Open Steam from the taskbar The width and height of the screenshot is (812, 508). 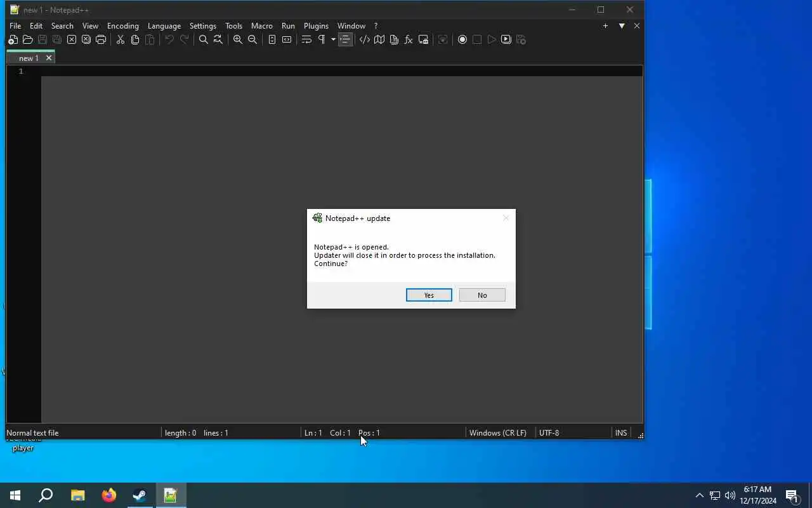140,495
